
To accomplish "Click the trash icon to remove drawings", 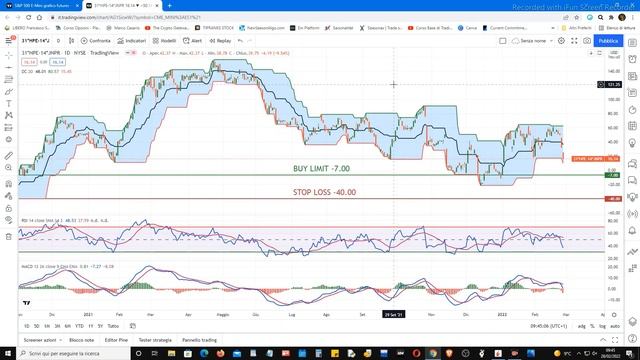I will [x=9, y=236].
